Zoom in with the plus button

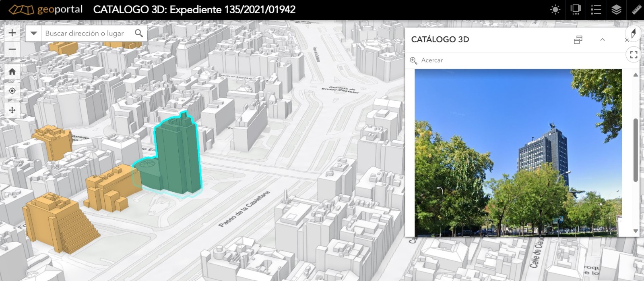[12, 33]
